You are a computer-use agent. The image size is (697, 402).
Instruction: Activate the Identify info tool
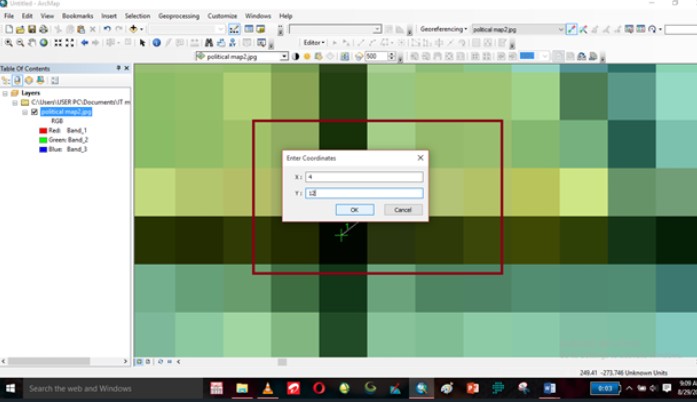coord(156,43)
